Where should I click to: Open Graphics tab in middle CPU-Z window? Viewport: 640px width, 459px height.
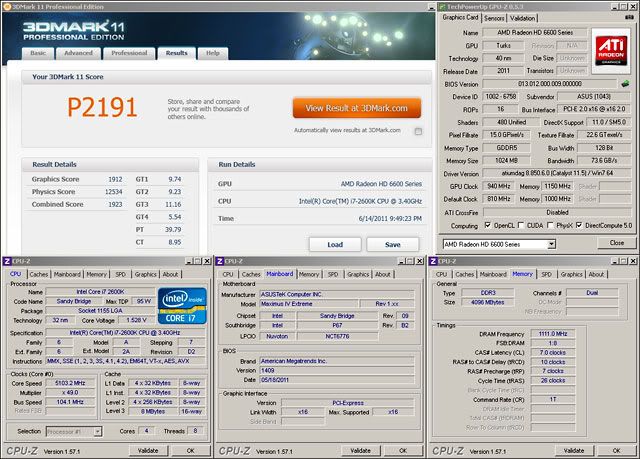click(358, 274)
